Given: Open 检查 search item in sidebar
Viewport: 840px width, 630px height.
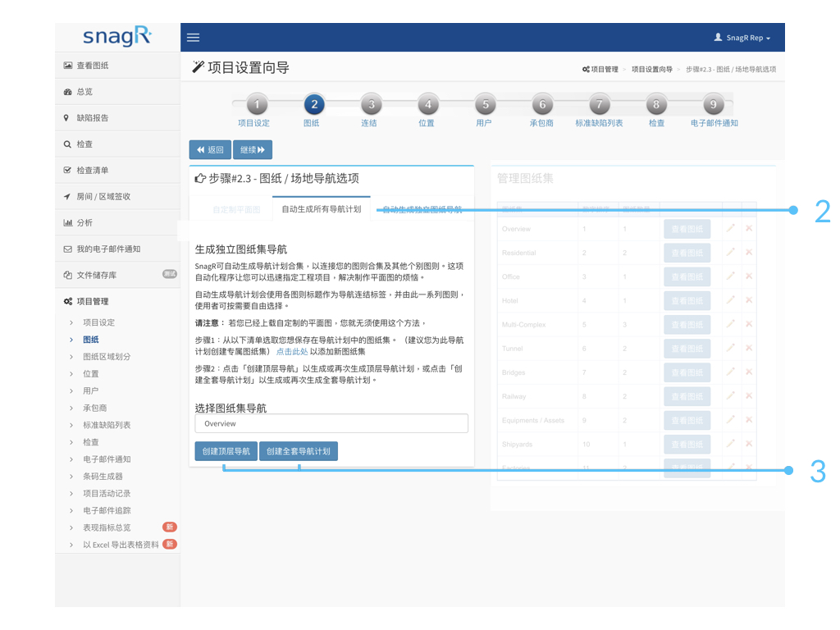Looking at the screenshot, I should click(x=117, y=144).
